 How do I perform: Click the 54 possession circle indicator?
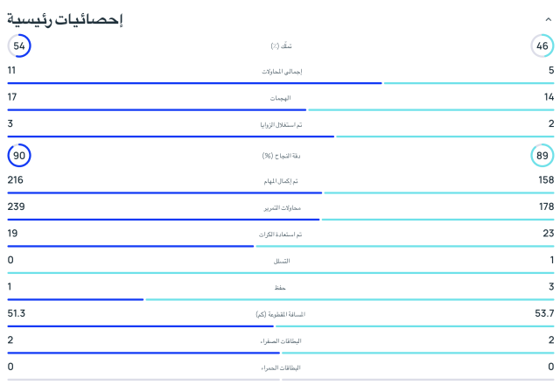(x=19, y=45)
